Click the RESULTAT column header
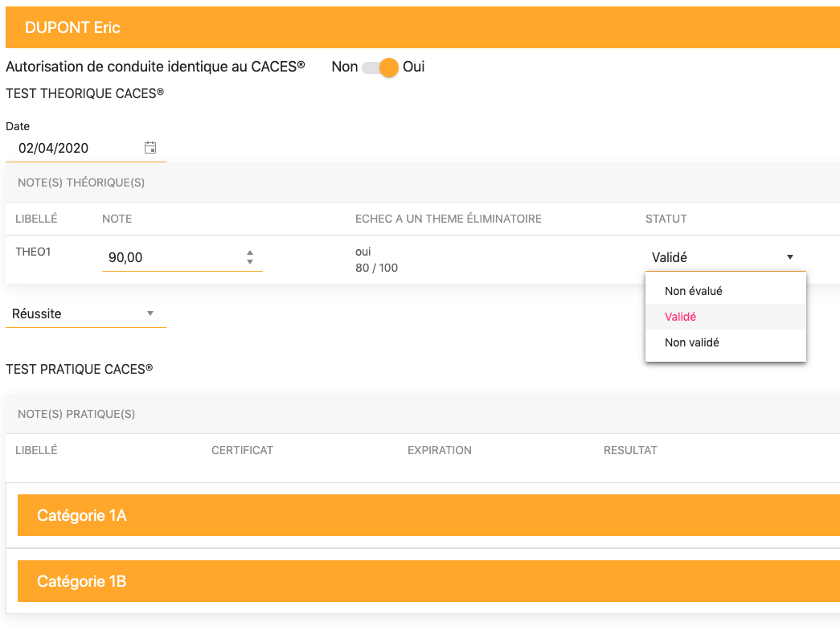The width and height of the screenshot is (840, 631). [630, 450]
